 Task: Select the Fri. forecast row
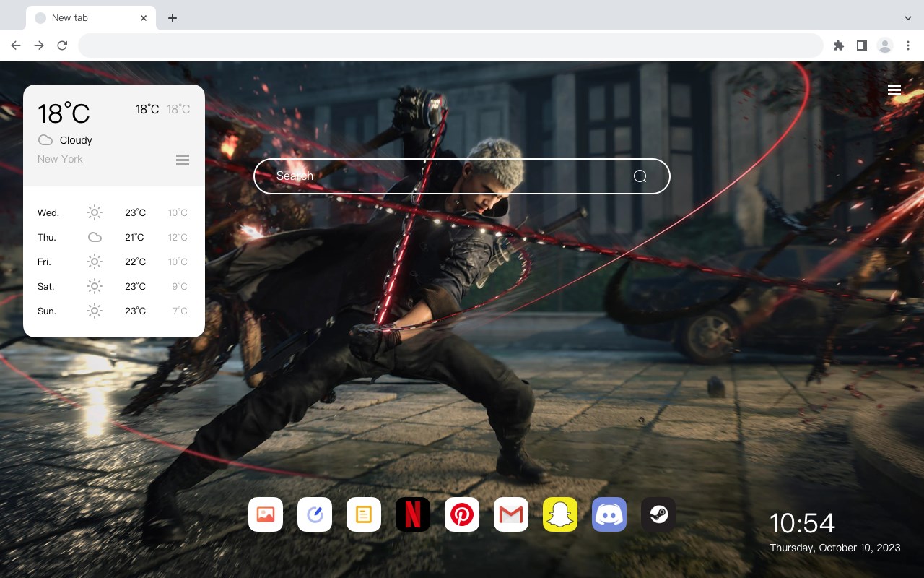(113, 262)
